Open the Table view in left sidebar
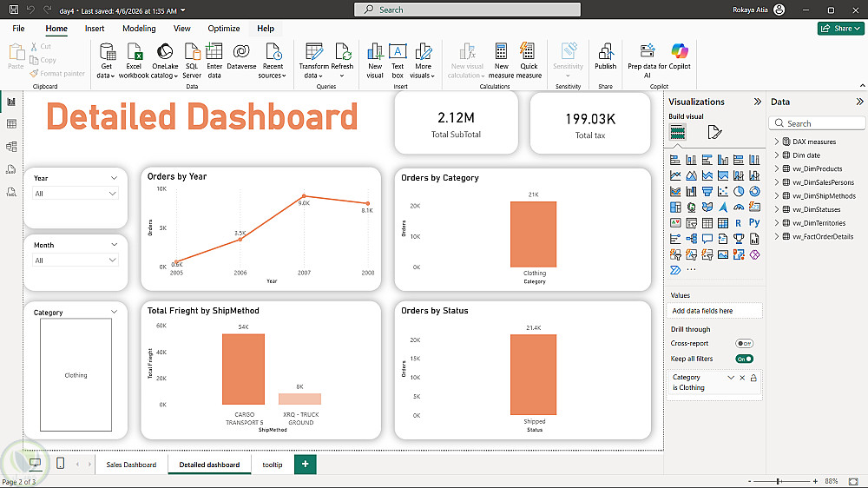This screenshot has width=868, height=488. tap(11, 124)
